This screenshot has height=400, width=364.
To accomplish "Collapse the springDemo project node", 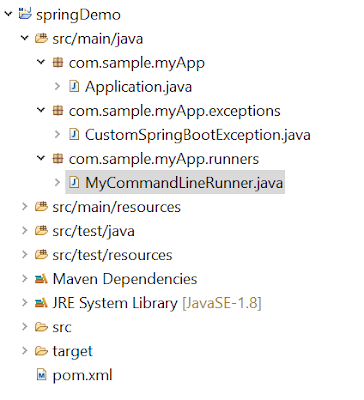I will pyautogui.click(x=8, y=14).
